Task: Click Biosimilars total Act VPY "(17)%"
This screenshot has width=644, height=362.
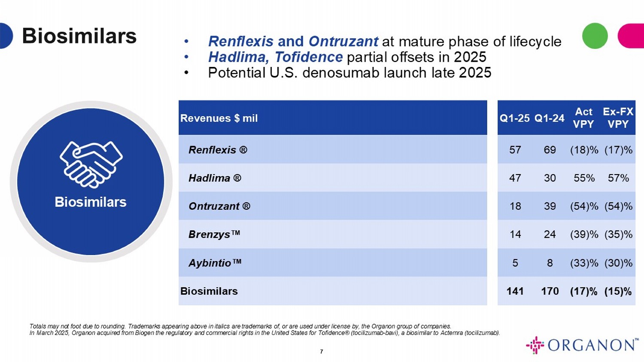Action: point(584,291)
